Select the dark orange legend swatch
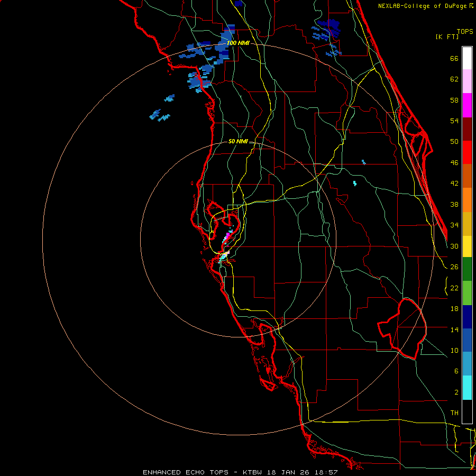Viewport: 476px width, 476px height. 467,176
